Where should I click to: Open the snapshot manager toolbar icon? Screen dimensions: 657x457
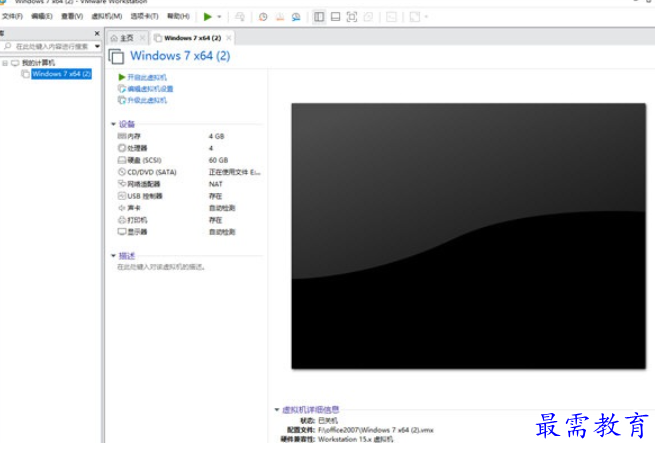coord(296,17)
